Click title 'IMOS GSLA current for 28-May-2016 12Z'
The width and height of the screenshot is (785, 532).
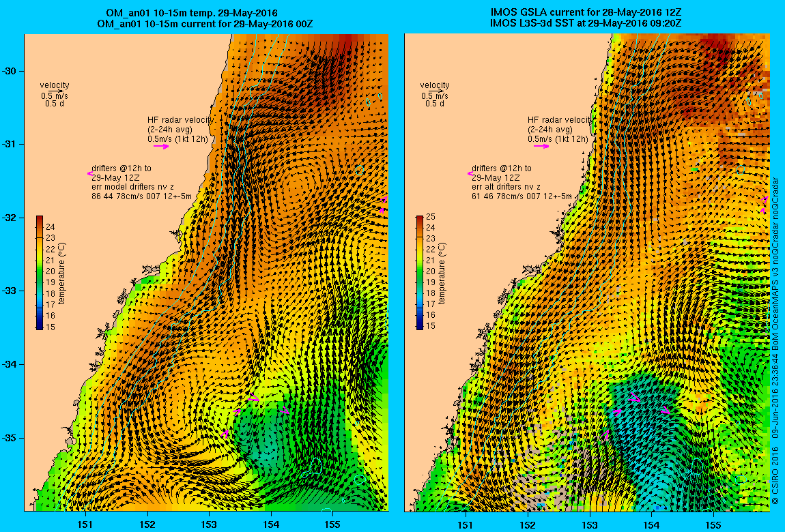pos(586,13)
